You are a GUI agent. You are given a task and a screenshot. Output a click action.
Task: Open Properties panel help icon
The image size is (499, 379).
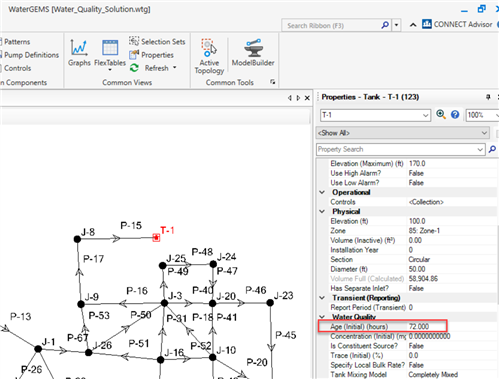pos(455,115)
